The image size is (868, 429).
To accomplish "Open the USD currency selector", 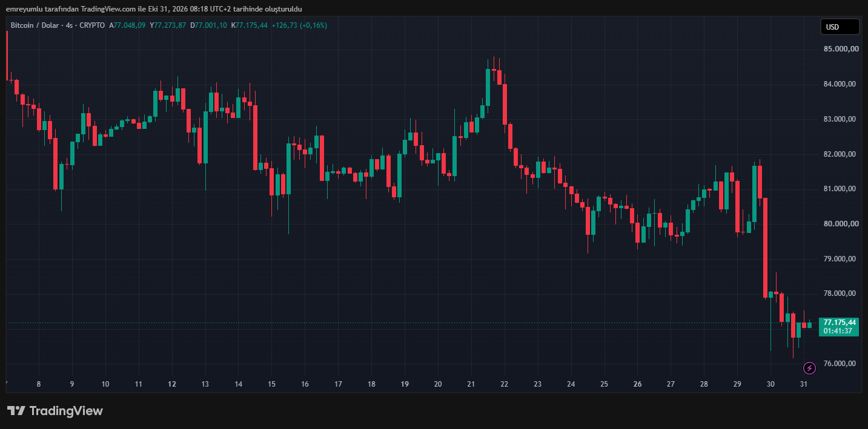I will (840, 27).
